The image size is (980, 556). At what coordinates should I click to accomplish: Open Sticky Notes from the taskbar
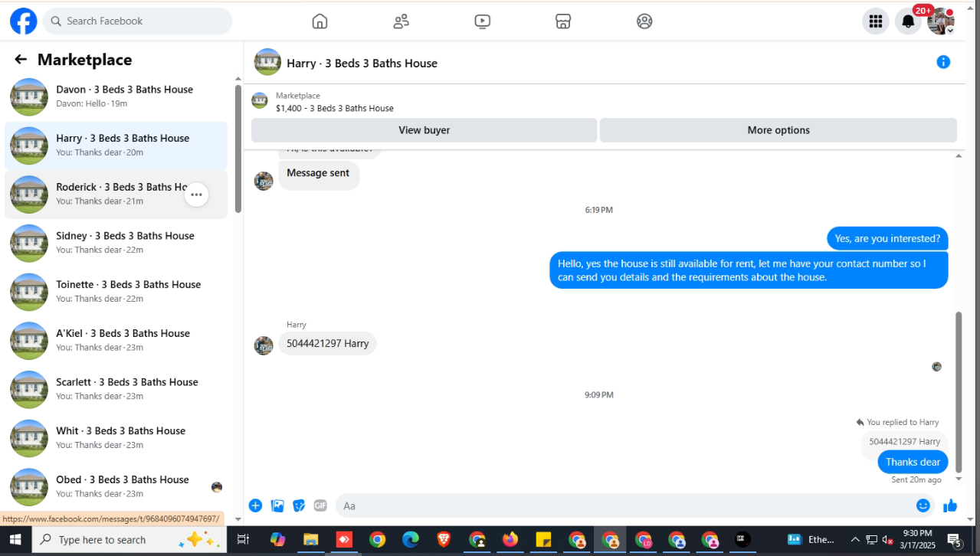pyautogui.click(x=543, y=539)
